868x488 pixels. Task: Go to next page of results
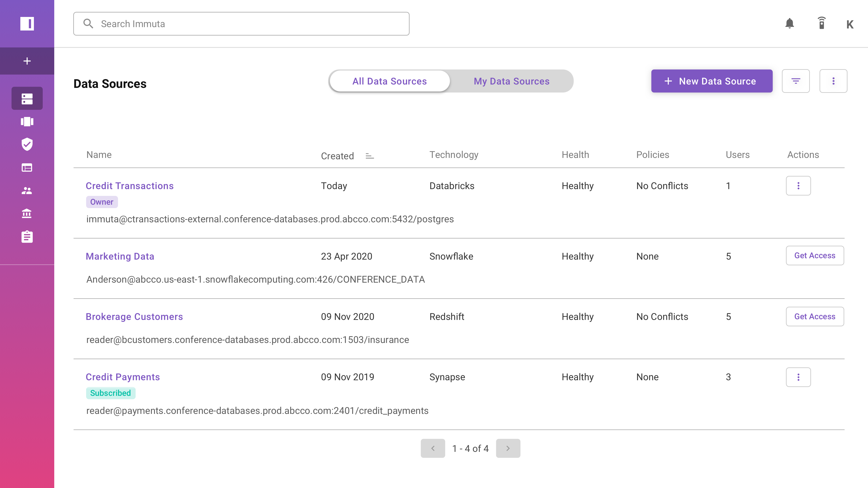pos(508,448)
